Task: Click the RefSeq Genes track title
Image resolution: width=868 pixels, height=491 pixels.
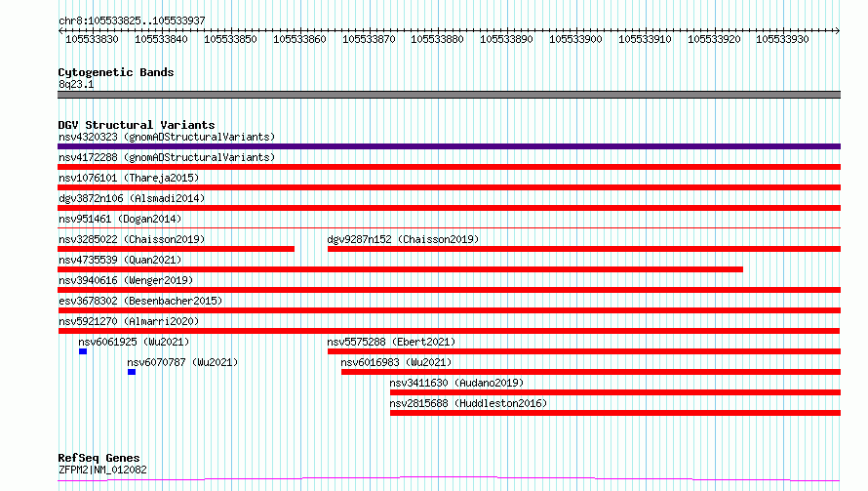Action: [x=99, y=458]
